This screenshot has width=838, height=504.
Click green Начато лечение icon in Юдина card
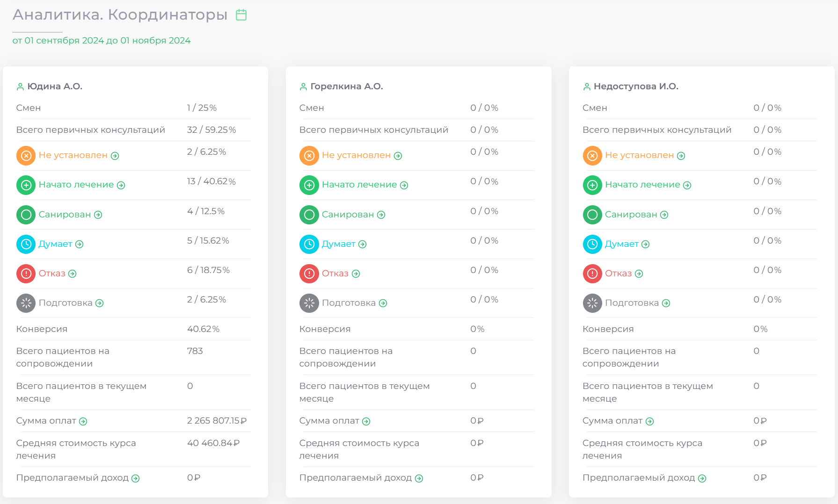click(x=26, y=185)
